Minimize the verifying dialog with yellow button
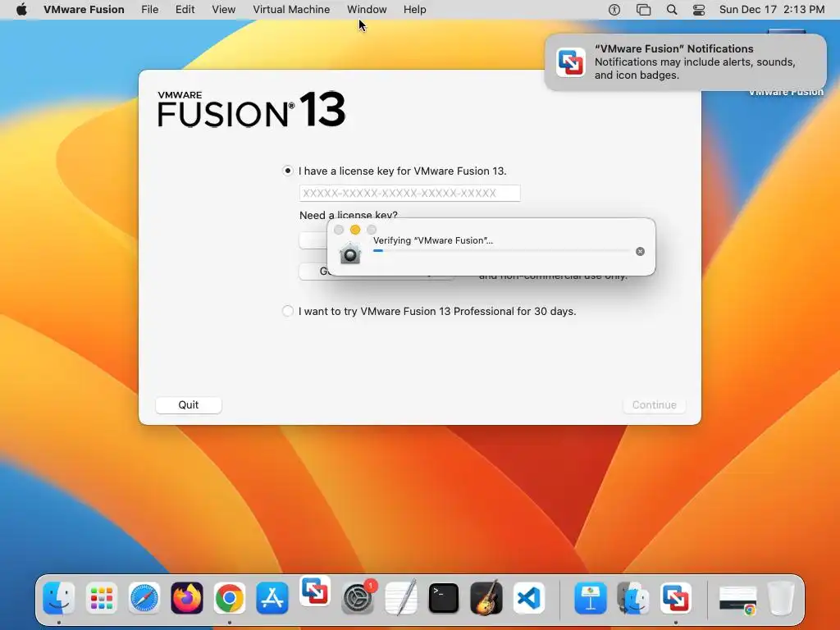The height and width of the screenshot is (630, 840). pyautogui.click(x=355, y=230)
